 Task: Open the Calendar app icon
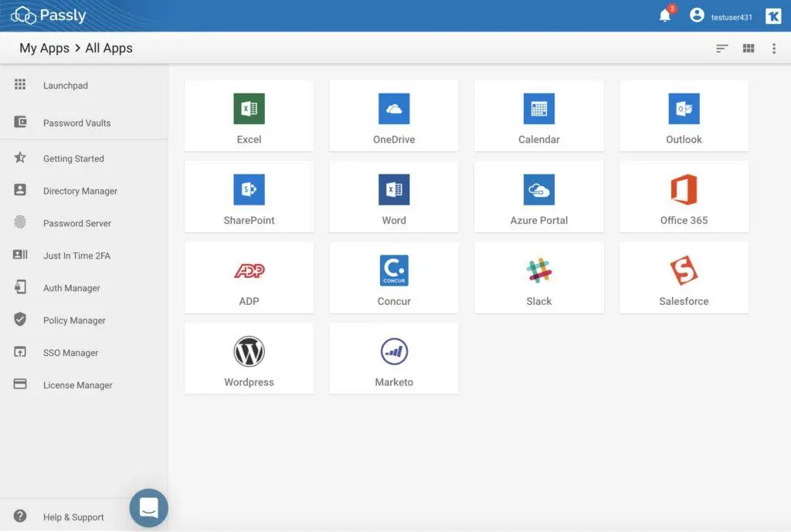point(538,108)
